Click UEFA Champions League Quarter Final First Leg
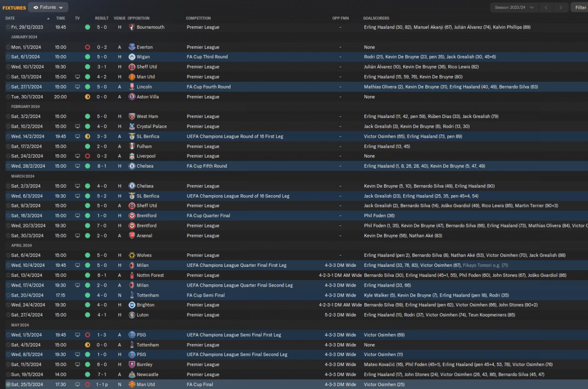 [x=237, y=265]
